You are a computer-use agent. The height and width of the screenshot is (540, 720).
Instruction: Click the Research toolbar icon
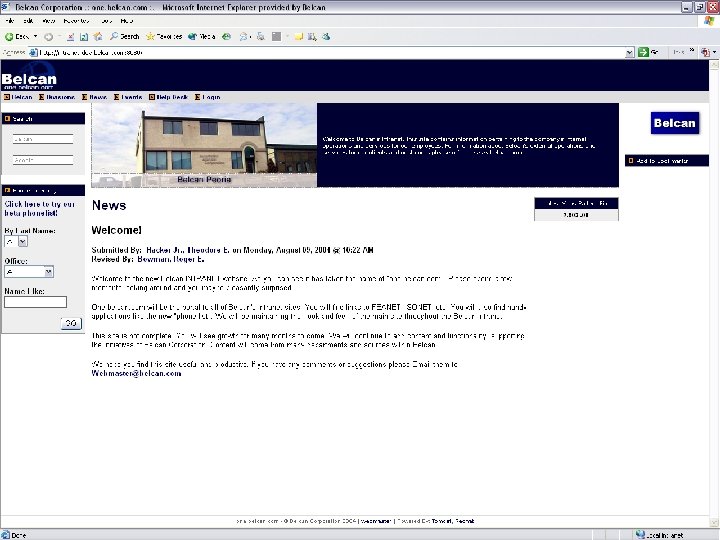tap(312, 37)
